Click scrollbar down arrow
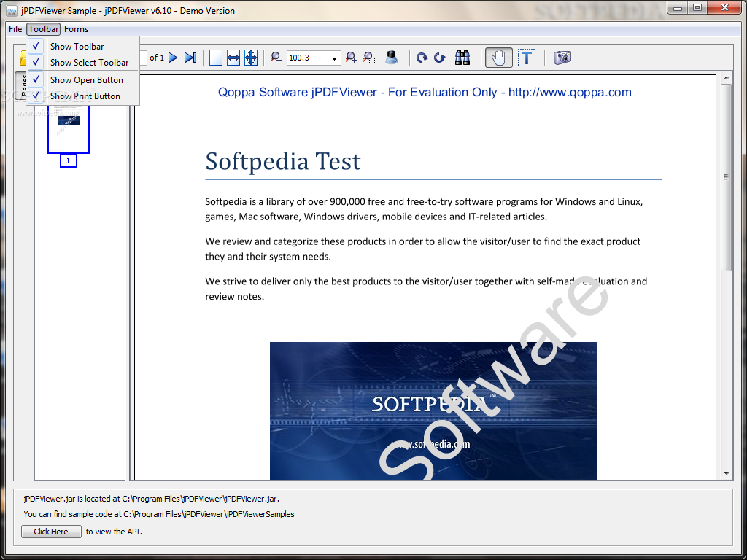 click(726, 473)
